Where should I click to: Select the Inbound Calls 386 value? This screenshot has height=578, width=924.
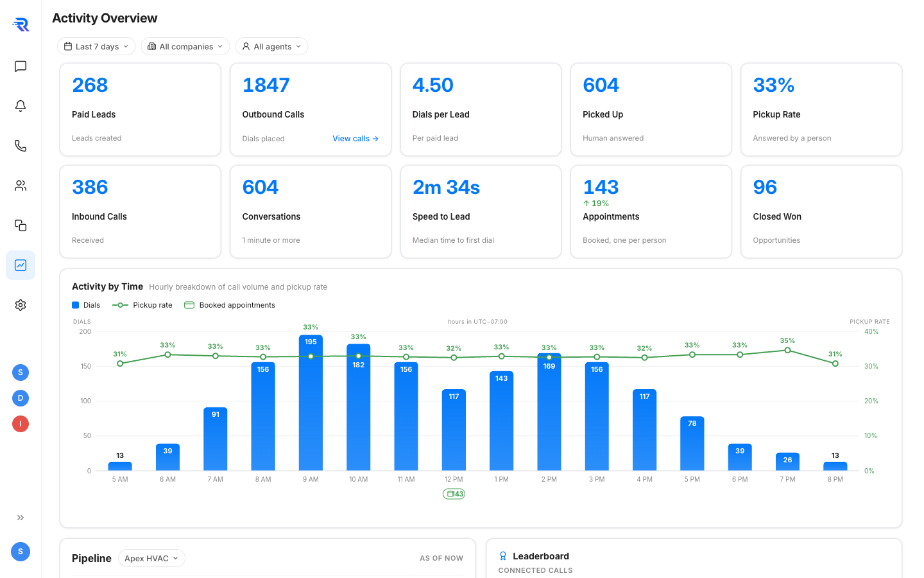(90, 187)
